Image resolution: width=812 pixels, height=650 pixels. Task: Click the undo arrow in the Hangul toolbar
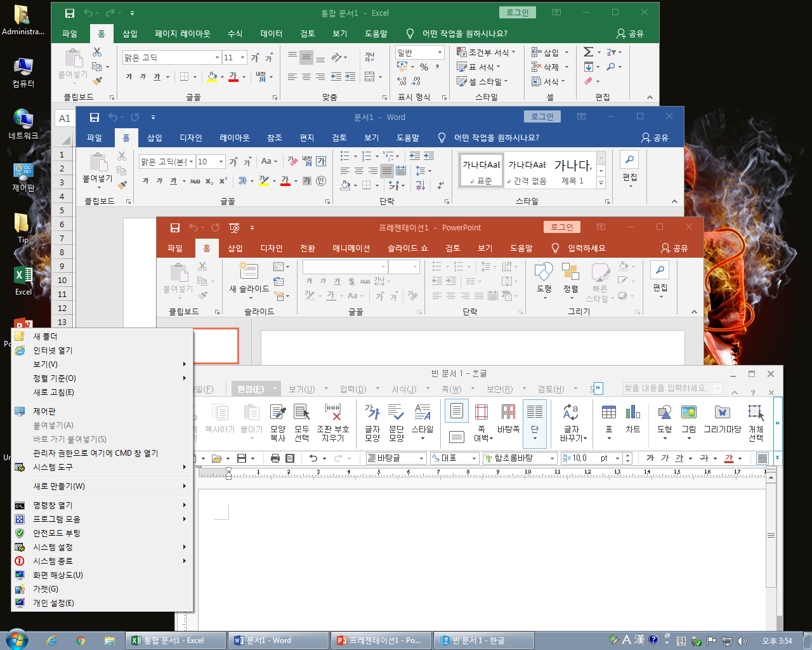pyautogui.click(x=313, y=458)
